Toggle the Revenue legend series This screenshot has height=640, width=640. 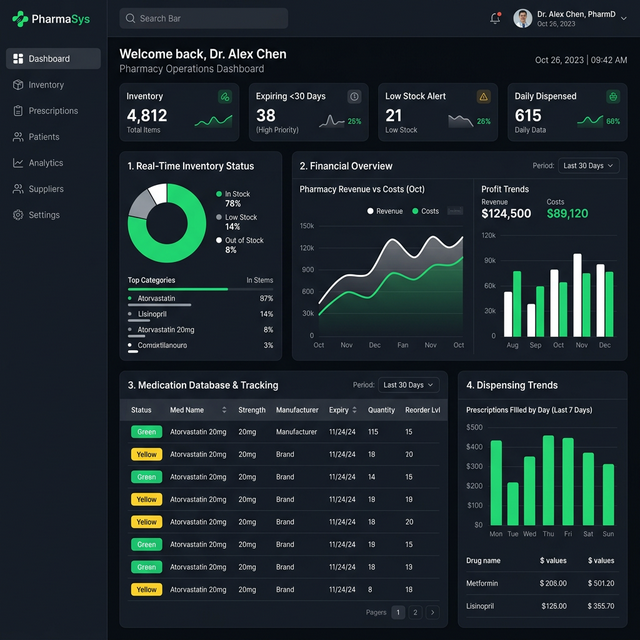(x=385, y=211)
